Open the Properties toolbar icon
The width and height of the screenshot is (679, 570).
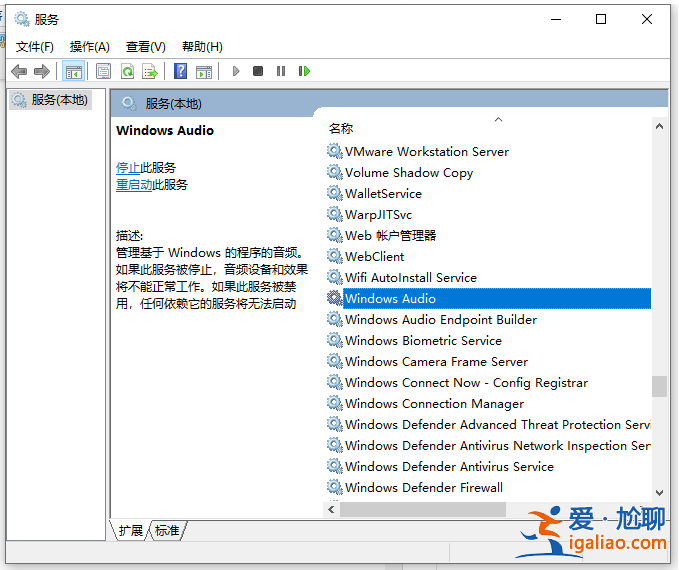coord(103,71)
